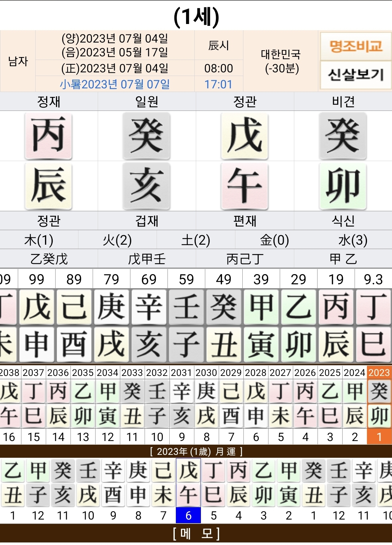The width and height of the screenshot is (392, 545).
Task: Tap the 겁재 label under day branch
Action: (147, 221)
